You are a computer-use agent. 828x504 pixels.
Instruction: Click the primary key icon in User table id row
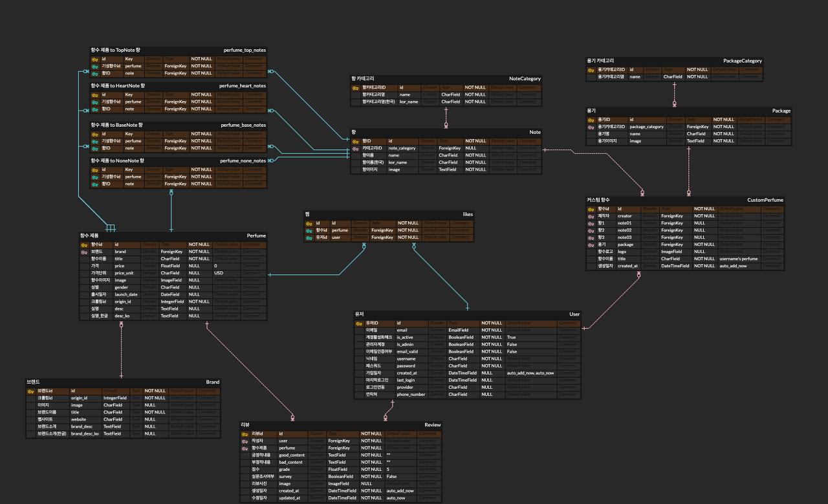click(x=359, y=323)
